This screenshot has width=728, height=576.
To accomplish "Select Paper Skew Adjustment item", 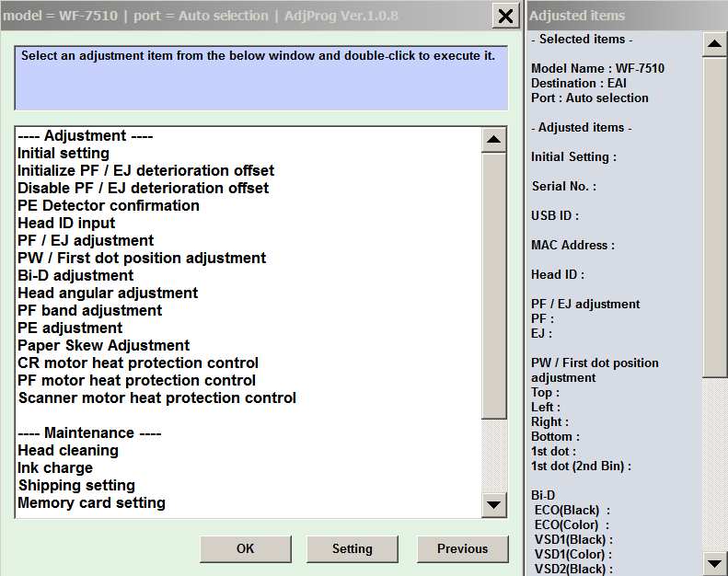I will click(x=103, y=345).
